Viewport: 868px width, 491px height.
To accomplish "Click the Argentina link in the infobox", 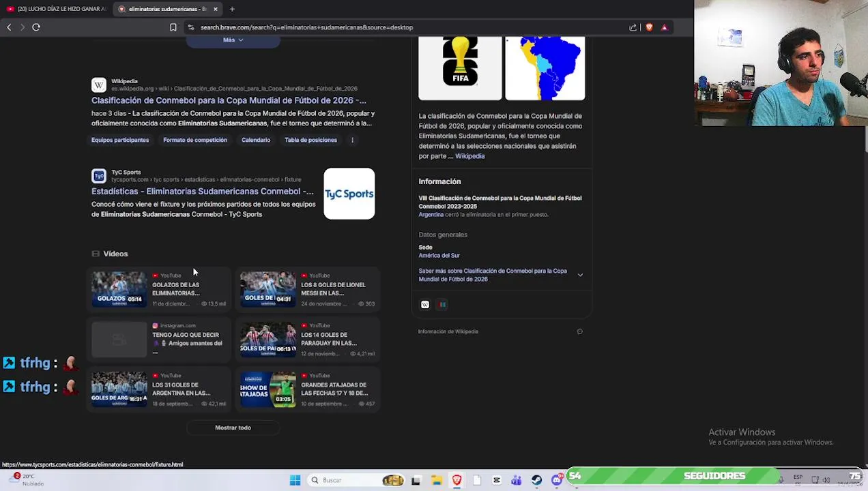I will click(x=431, y=215).
